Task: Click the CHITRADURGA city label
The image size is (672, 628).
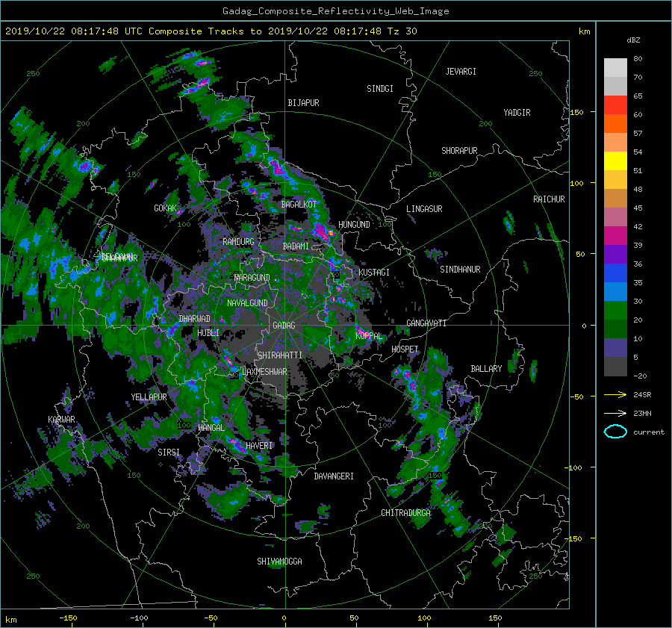Action: (x=406, y=513)
